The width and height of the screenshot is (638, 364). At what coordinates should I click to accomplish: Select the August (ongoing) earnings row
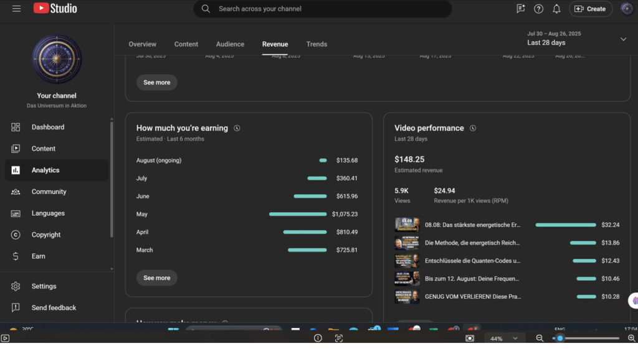[247, 161]
